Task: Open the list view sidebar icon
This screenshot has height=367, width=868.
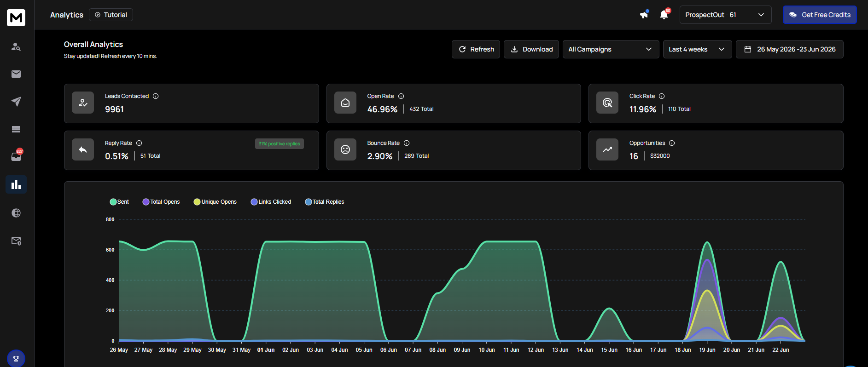Action: tap(16, 129)
